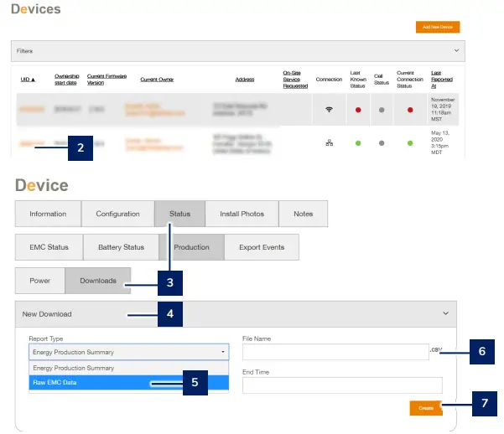Expand the Filters panel chevron

coord(456,50)
